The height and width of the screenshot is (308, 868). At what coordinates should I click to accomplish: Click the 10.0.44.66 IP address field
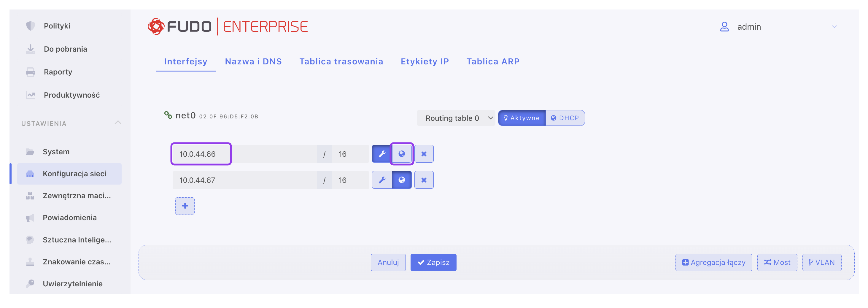coord(244,154)
